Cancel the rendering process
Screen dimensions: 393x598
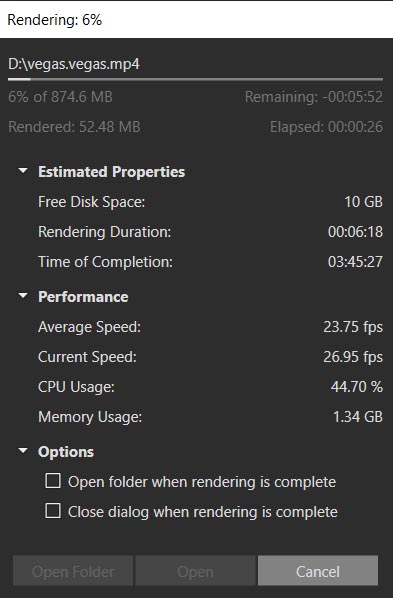(318, 571)
